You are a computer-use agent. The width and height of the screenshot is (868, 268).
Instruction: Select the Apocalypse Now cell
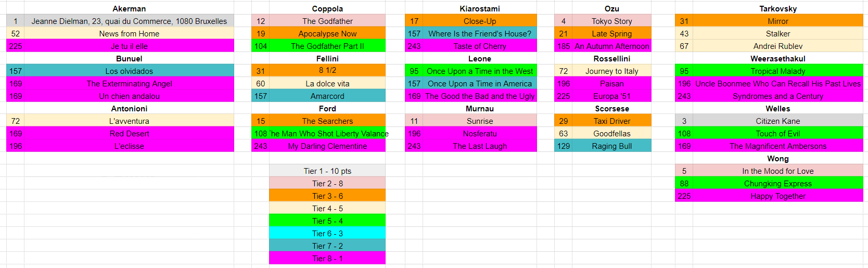(x=327, y=34)
